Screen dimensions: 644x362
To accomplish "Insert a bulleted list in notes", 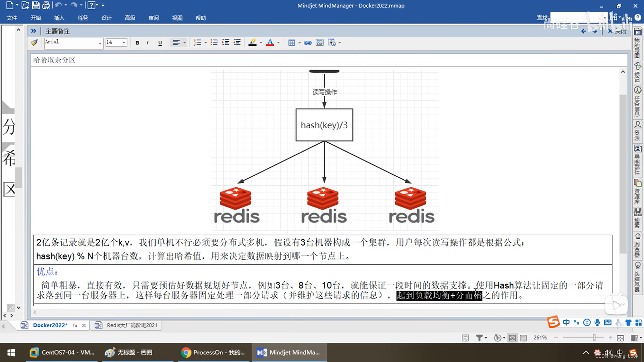I will (x=214, y=43).
